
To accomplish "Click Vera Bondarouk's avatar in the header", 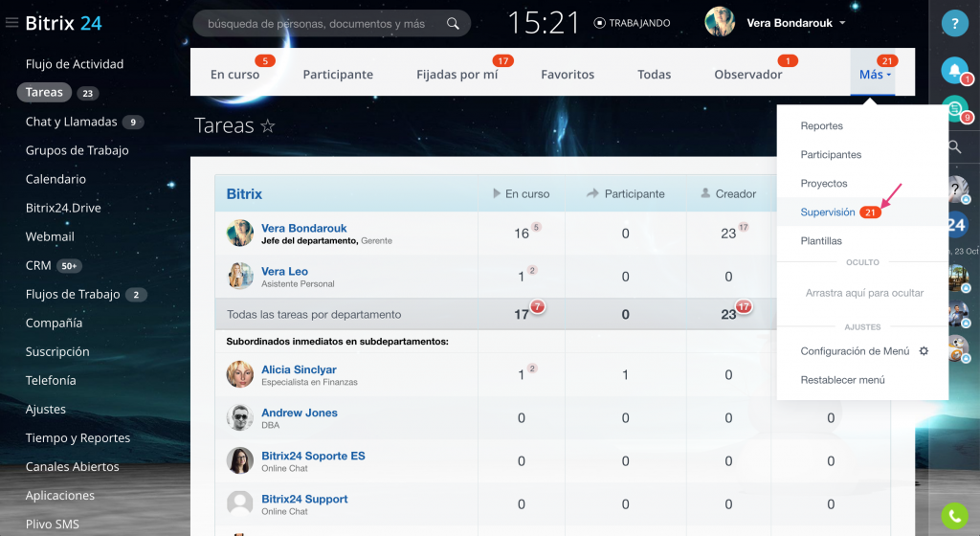I will [720, 22].
